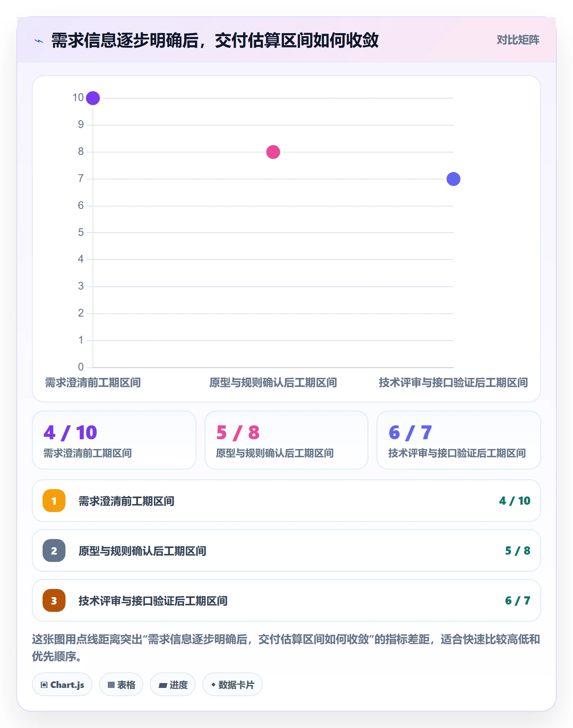Click the description paragraph below the list

tap(286, 647)
